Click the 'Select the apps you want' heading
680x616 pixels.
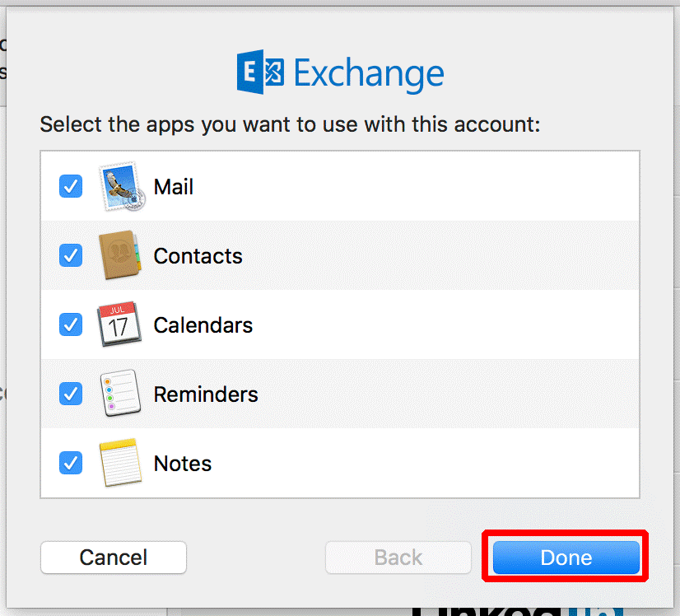click(x=290, y=125)
